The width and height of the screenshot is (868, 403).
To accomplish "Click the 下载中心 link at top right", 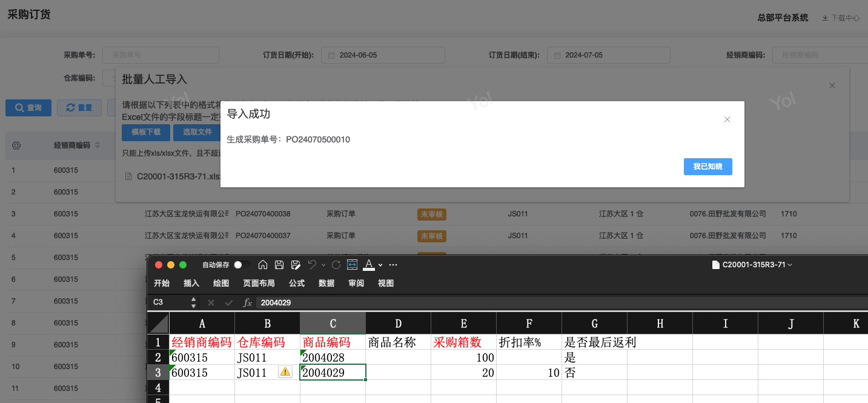I will point(841,18).
